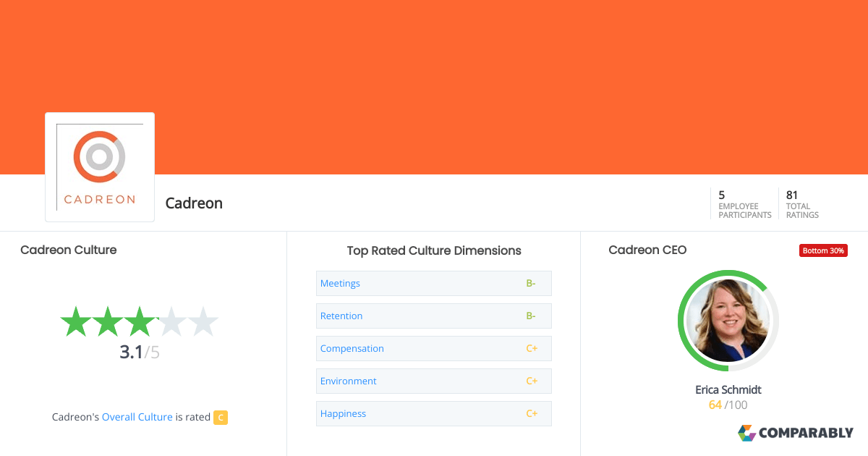Click the 3.1/5 rating value
The image size is (868, 456).
click(140, 352)
